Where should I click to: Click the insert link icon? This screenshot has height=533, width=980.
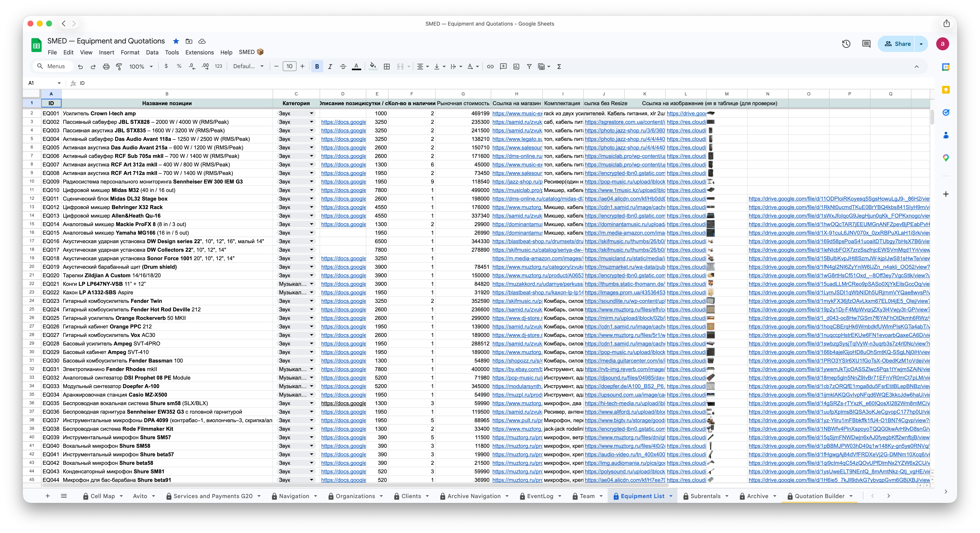pyautogui.click(x=490, y=67)
